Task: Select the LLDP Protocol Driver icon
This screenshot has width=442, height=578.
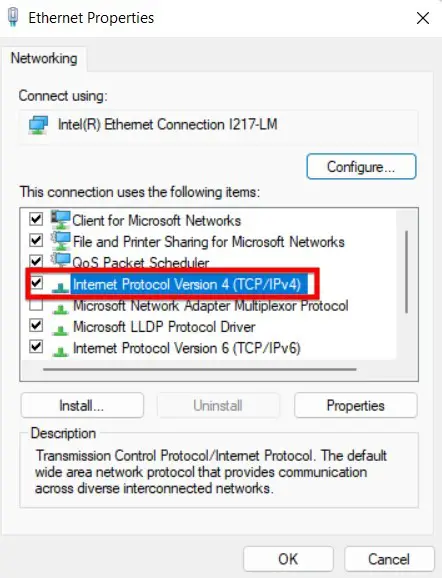Action: tap(60, 330)
